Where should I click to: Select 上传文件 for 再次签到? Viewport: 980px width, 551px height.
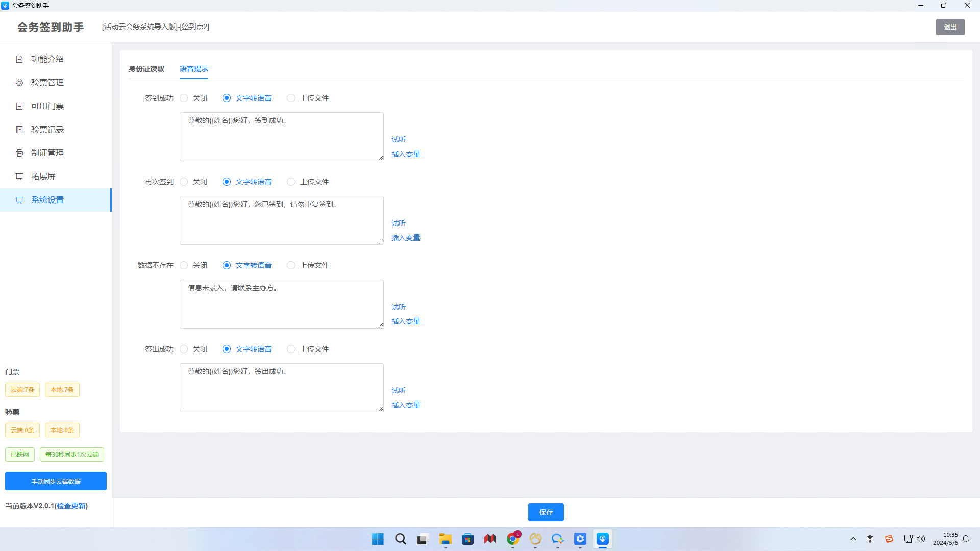click(291, 182)
